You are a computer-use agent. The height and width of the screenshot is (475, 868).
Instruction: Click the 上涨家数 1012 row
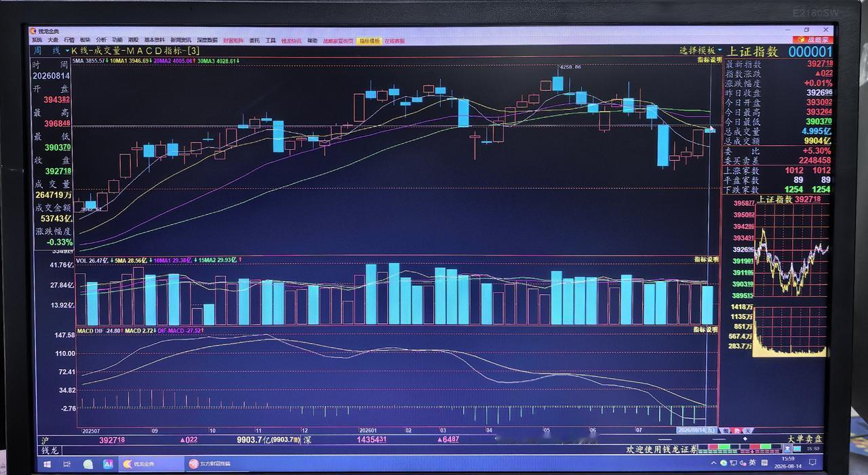coord(778,171)
